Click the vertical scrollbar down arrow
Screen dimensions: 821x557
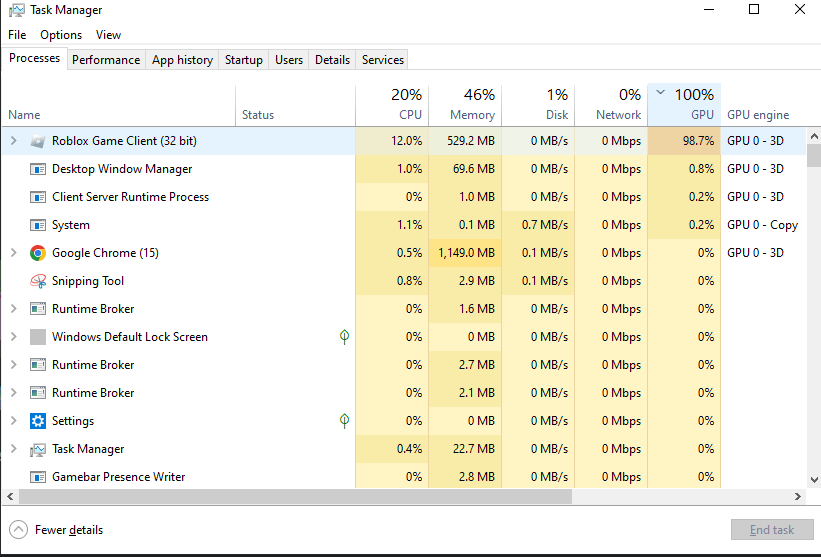click(814, 480)
